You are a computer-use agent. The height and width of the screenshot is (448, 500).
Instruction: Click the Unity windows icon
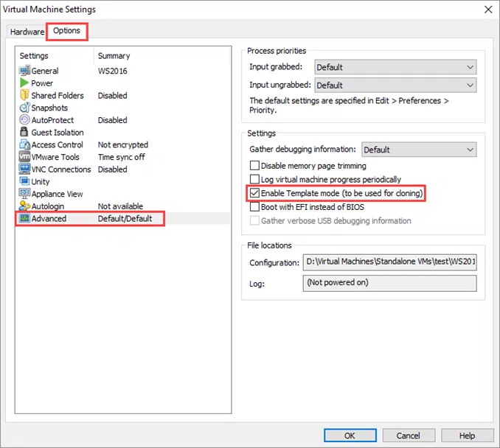(24, 181)
